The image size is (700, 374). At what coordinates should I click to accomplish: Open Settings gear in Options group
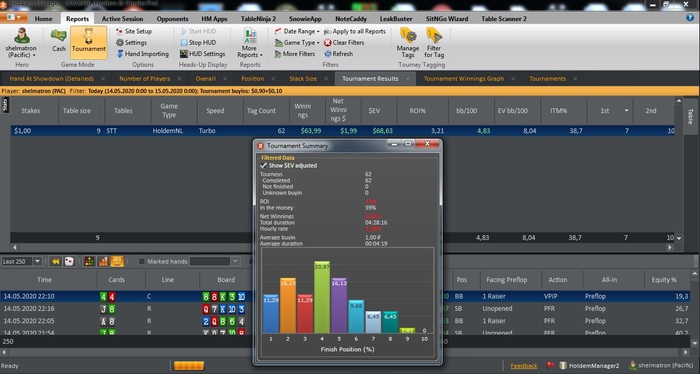[x=131, y=42]
